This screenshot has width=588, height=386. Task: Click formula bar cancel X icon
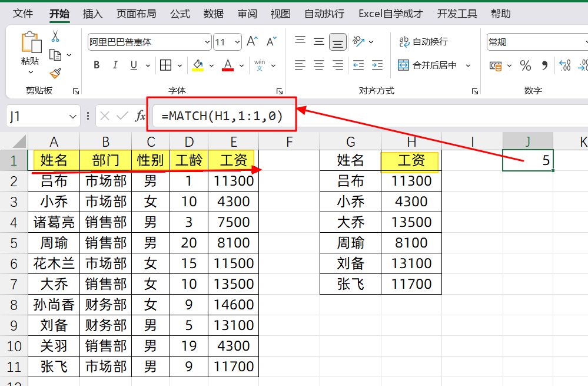pyautogui.click(x=105, y=116)
